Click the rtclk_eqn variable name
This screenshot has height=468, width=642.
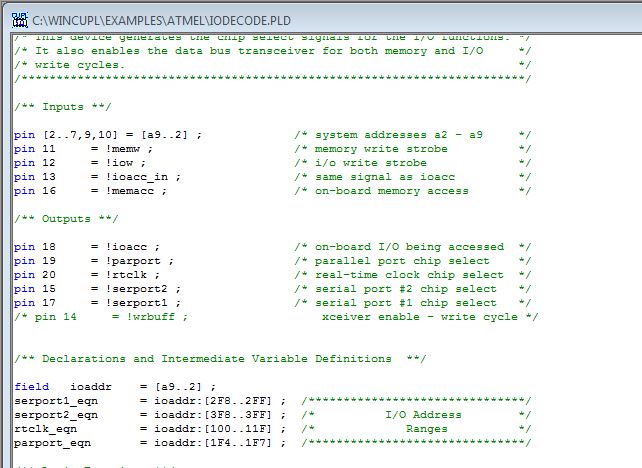coord(46,428)
